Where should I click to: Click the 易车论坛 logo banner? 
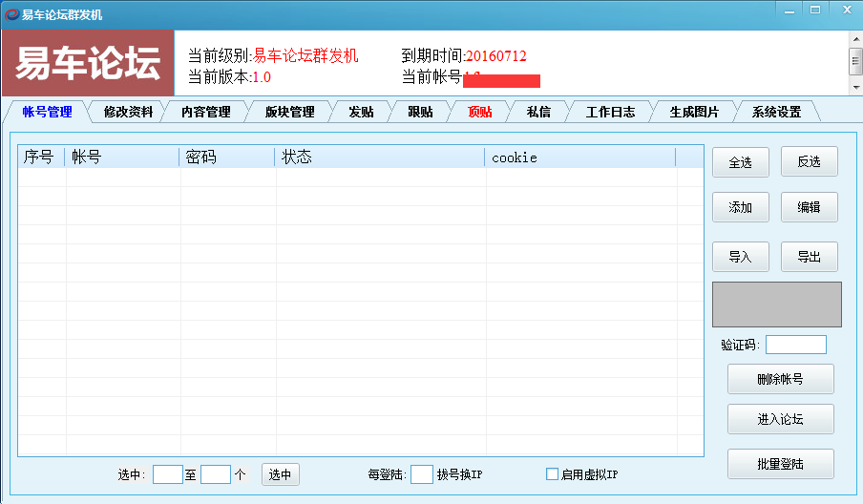tap(88, 63)
